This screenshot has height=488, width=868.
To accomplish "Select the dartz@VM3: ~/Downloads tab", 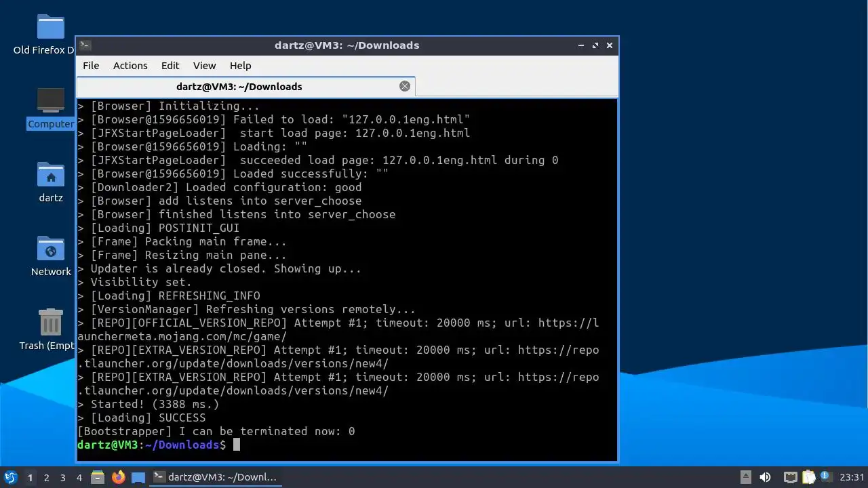I will (245, 87).
